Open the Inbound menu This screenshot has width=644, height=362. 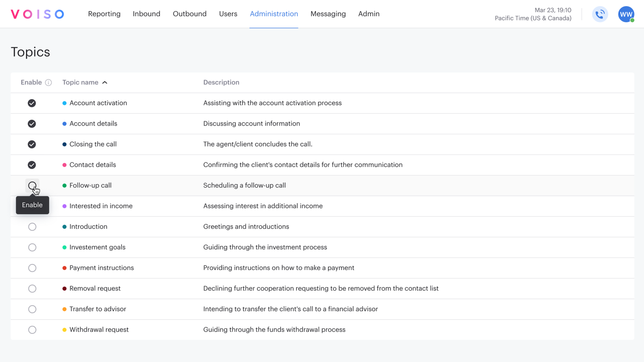pos(146,14)
